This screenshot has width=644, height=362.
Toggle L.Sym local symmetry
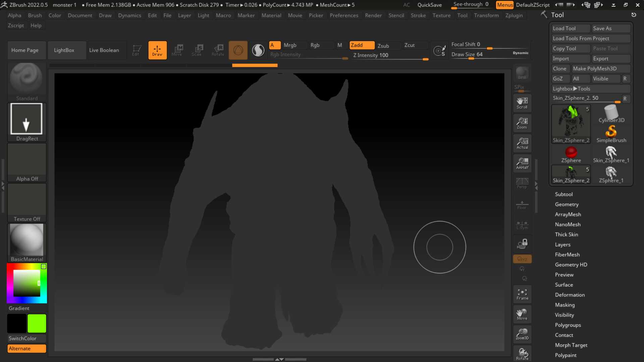[x=522, y=224]
